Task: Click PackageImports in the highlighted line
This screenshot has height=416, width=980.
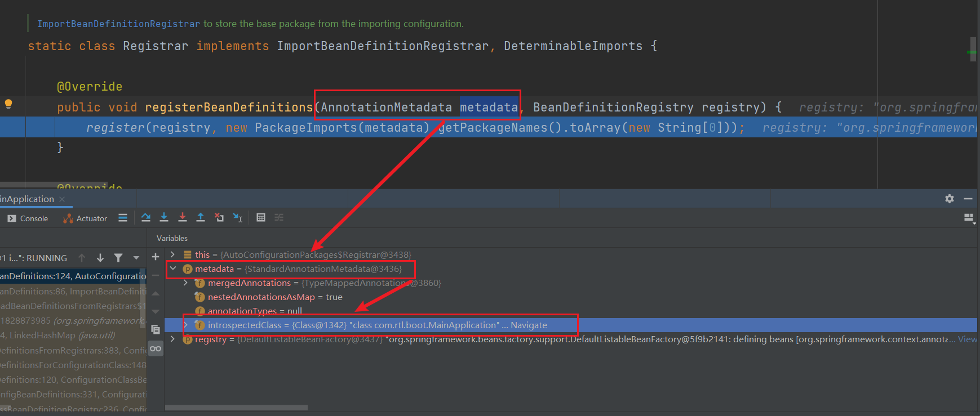Action: coord(306,128)
